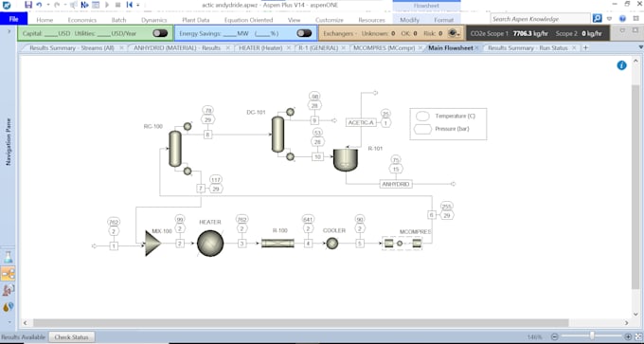Open Results Summary - Run Status tab
This screenshot has width=644, height=344.
point(528,48)
